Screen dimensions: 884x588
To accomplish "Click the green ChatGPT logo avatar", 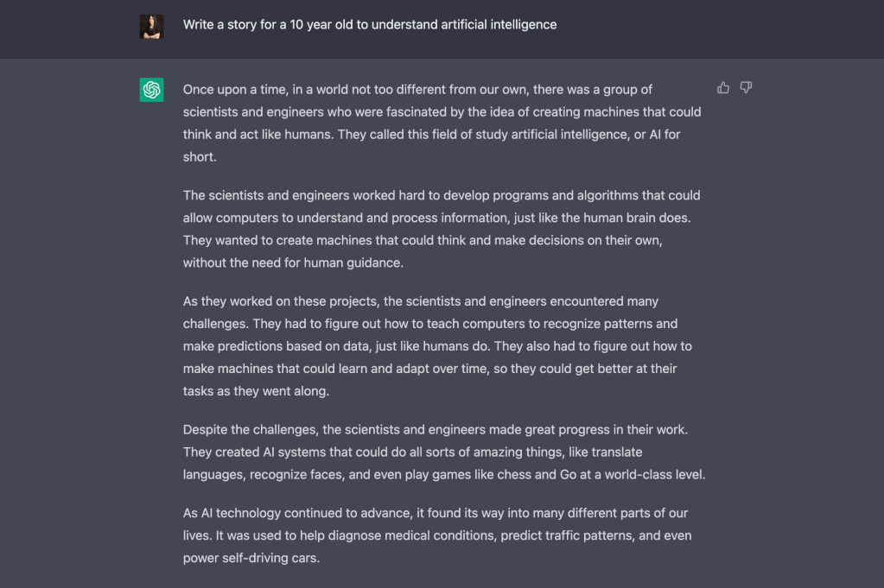I will point(152,90).
